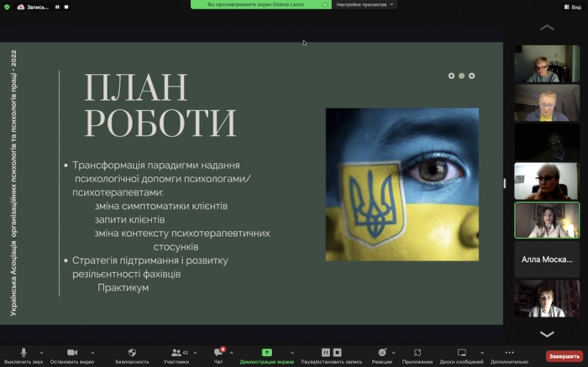Open the Security shield options
The image size is (588, 367).
pyautogui.click(x=132, y=353)
